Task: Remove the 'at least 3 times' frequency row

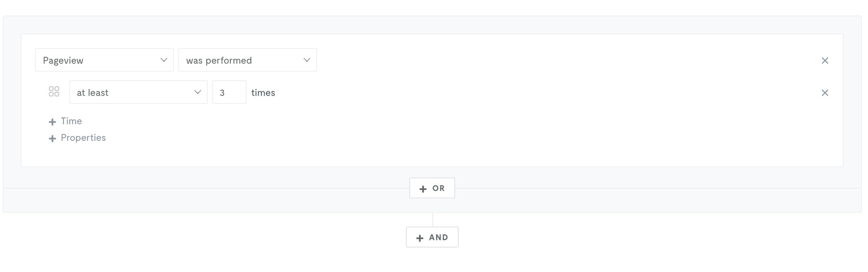Action: (825, 93)
